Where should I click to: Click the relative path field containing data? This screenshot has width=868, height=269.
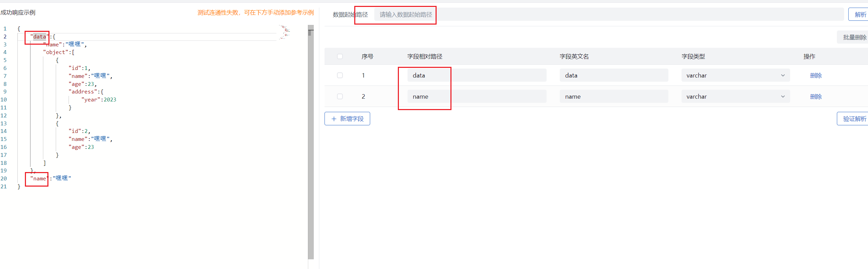coord(477,75)
